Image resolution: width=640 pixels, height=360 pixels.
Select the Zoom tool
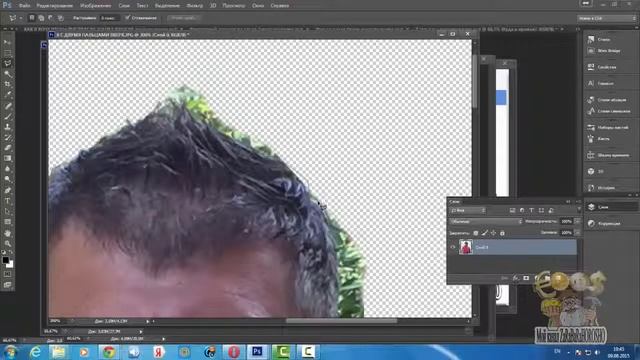(x=7, y=244)
